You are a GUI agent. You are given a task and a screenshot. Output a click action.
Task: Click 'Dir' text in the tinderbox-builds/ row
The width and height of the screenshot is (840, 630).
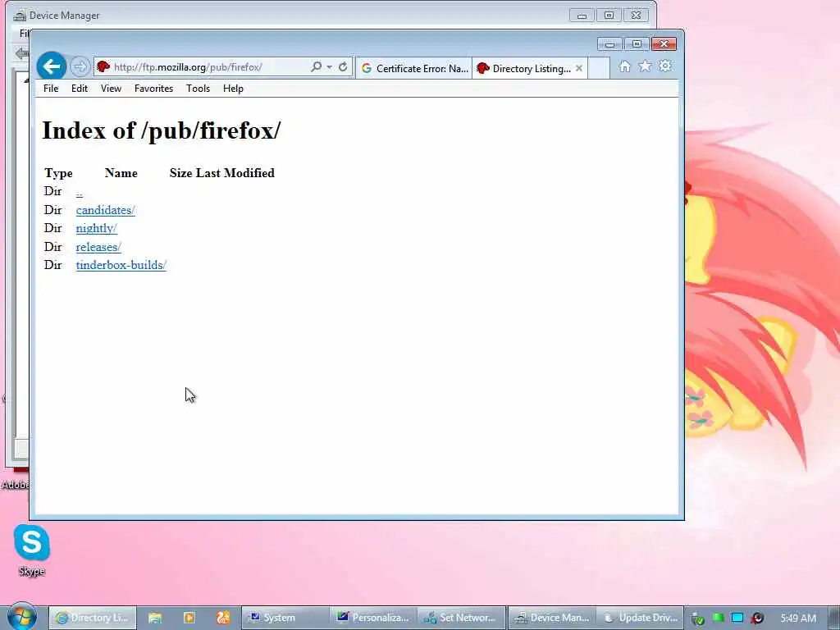[x=53, y=265]
